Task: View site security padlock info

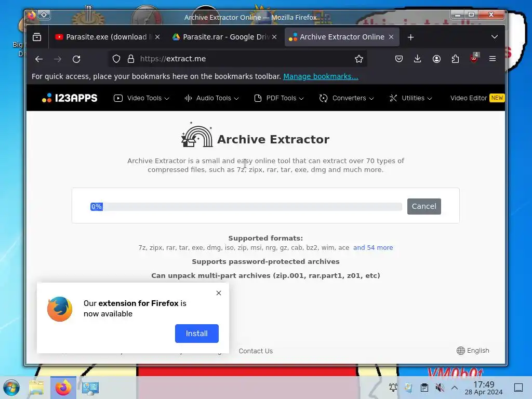Action: [x=130, y=59]
